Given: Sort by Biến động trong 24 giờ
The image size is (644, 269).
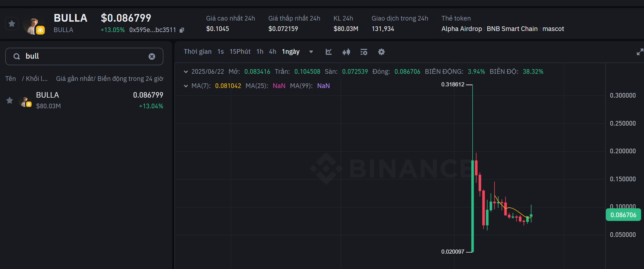Looking at the screenshot, I should click(x=130, y=79).
